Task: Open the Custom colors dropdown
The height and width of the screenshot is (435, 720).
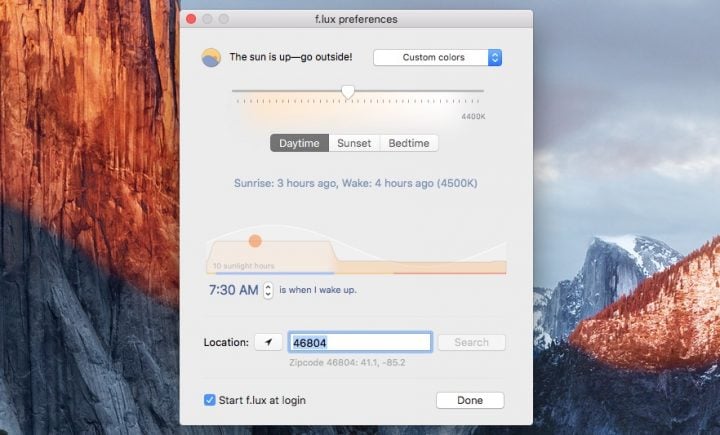Action: (437, 57)
